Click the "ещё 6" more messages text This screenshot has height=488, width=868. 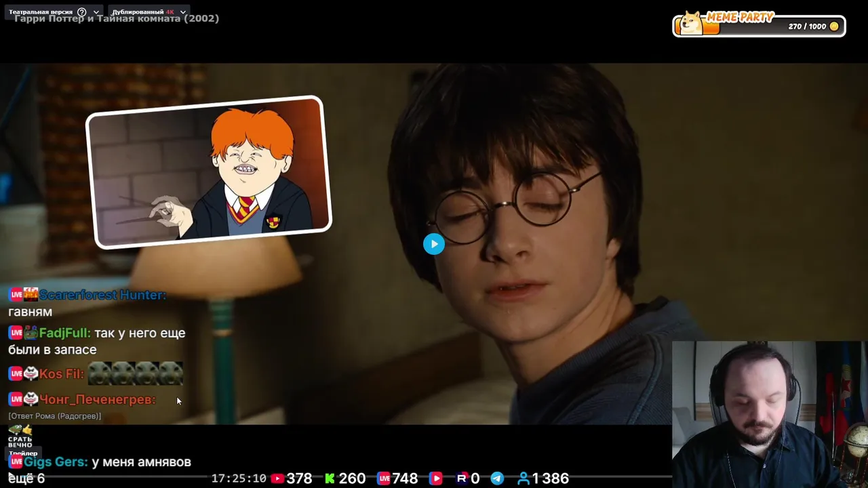point(26,479)
